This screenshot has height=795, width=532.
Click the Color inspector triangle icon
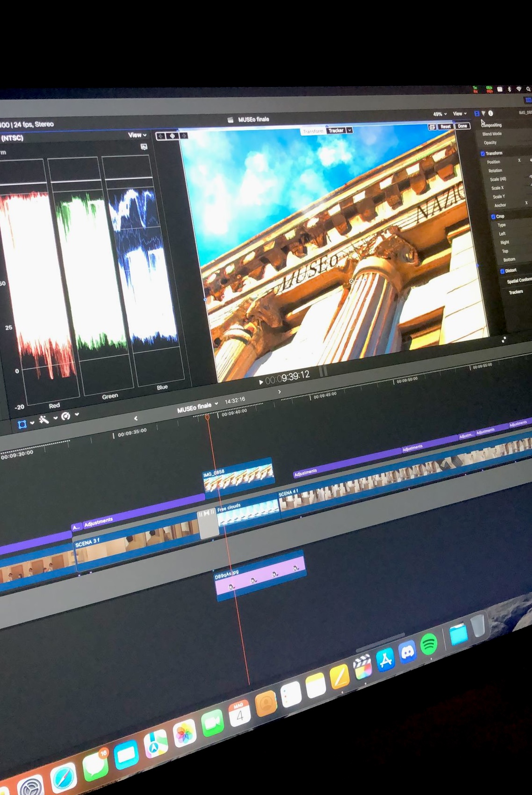(483, 113)
